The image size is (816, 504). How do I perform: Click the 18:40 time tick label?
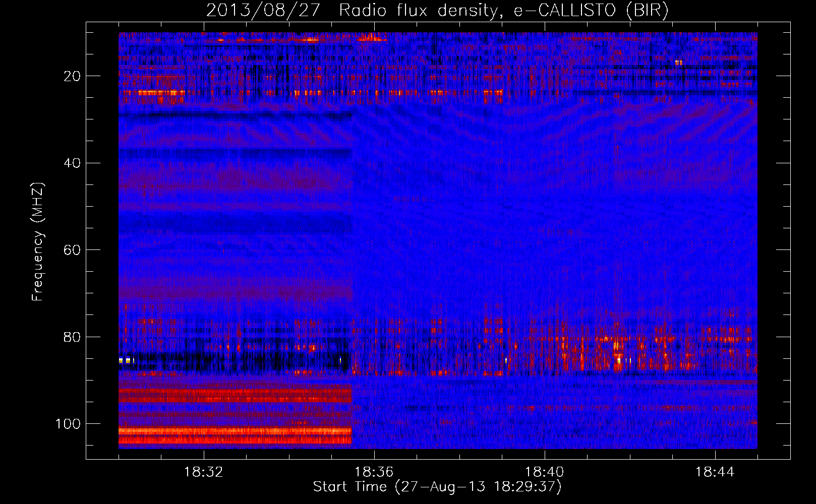pos(545,472)
